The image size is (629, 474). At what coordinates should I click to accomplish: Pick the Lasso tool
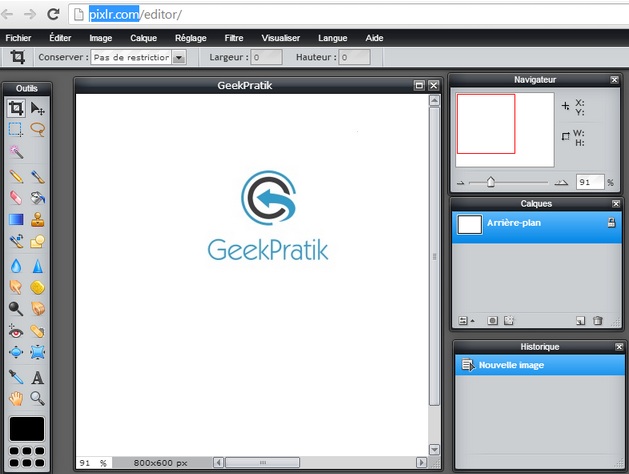38,130
